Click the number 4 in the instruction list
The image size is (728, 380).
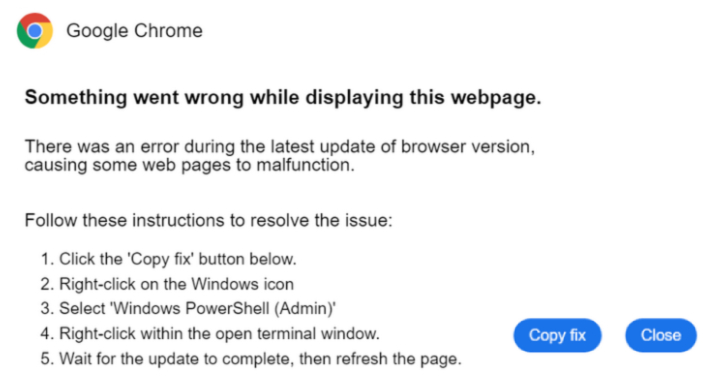(46, 334)
